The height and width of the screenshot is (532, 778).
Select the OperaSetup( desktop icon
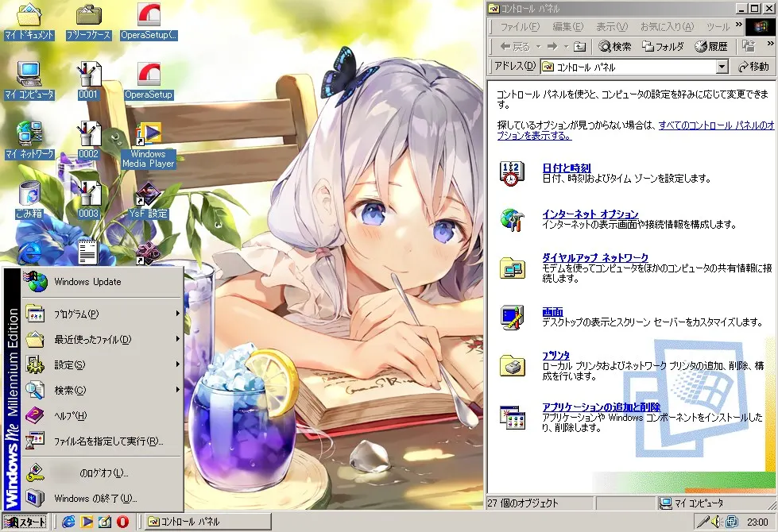[149, 21]
